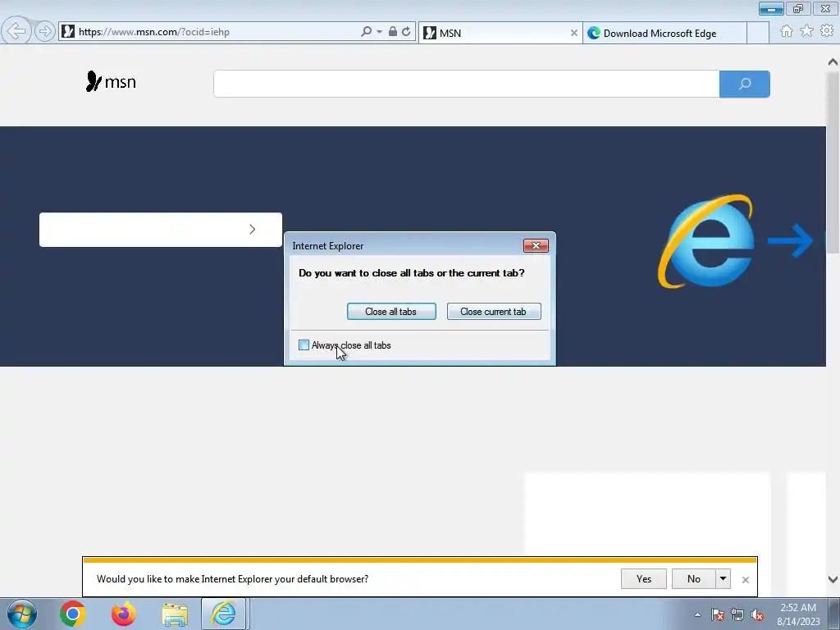Click the network tray icon
The width and height of the screenshot is (840, 630).
[737, 614]
